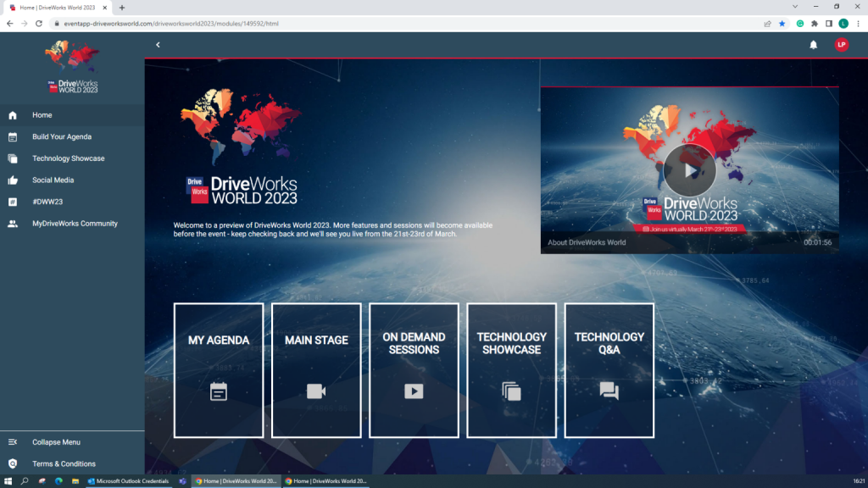
Task: Click the welcome preview paragraph text
Action: click(x=332, y=230)
